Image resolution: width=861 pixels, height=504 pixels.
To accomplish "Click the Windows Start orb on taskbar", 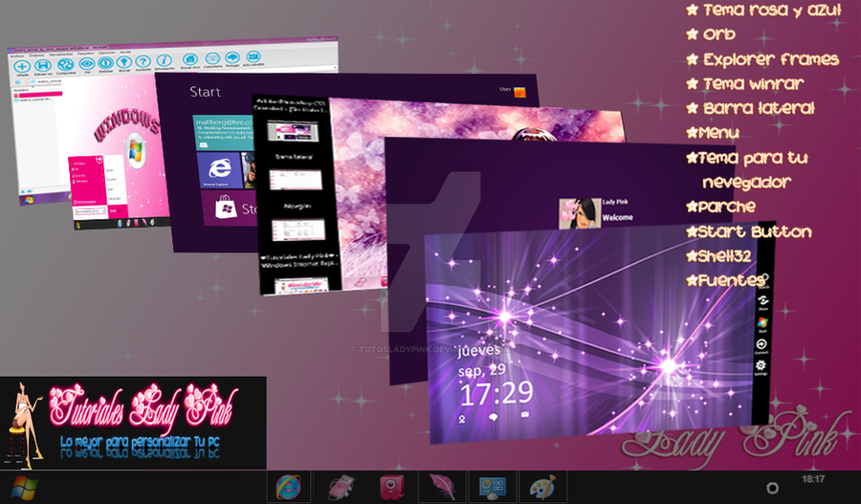I will [24, 488].
